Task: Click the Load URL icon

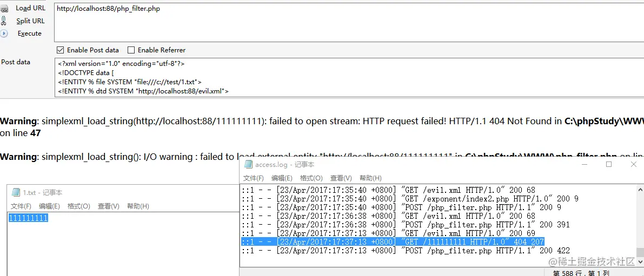Action: (x=4, y=9)
